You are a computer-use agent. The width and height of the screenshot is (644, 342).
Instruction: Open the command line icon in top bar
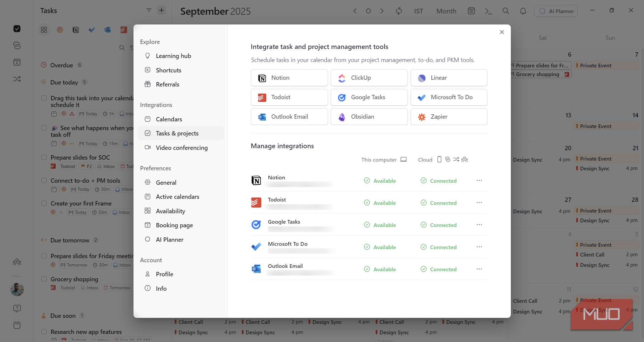click(488, 11)
